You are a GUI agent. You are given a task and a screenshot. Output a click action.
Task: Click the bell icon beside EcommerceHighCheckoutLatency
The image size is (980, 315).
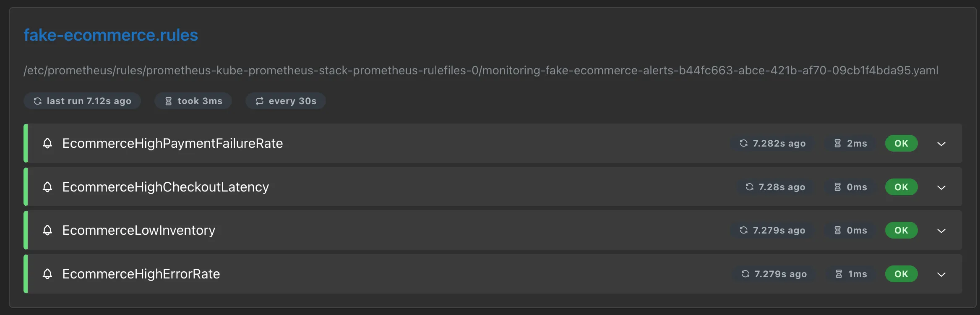47,187
